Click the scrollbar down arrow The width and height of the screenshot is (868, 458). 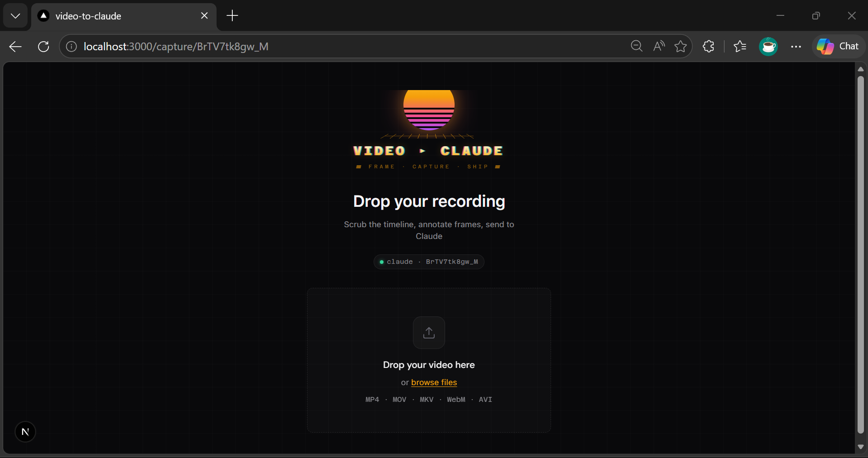[861, 447]
